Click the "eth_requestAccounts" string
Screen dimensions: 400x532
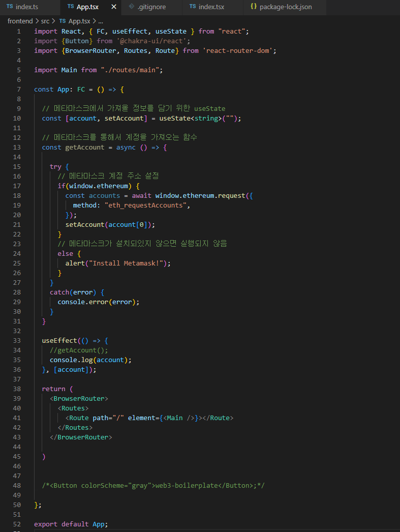pyautogui.click(x=145, y=205)
